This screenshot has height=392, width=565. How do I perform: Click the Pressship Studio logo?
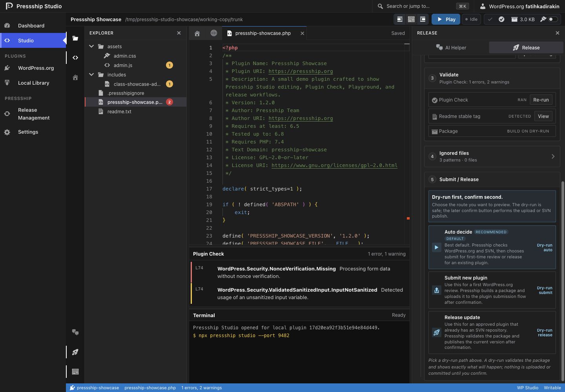coord(9,6)
